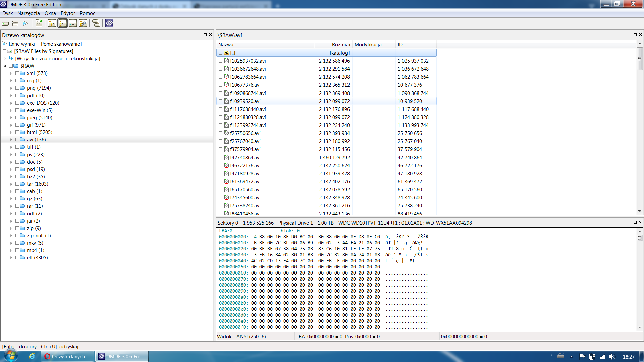
Task: Switch to Odzysk danych taskbar window
Action: pos(67,357)
